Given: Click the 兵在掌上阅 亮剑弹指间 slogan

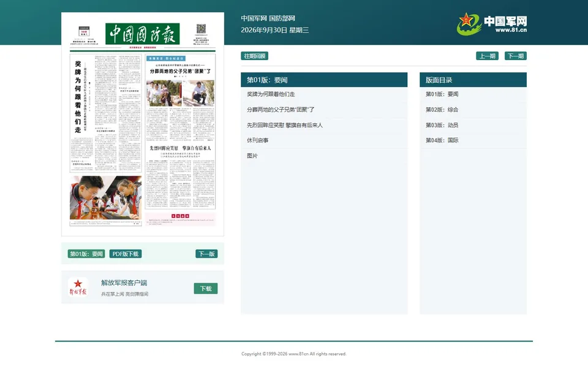Looking at the screenshot, I should pyautogui.click(x=124, y=294).
